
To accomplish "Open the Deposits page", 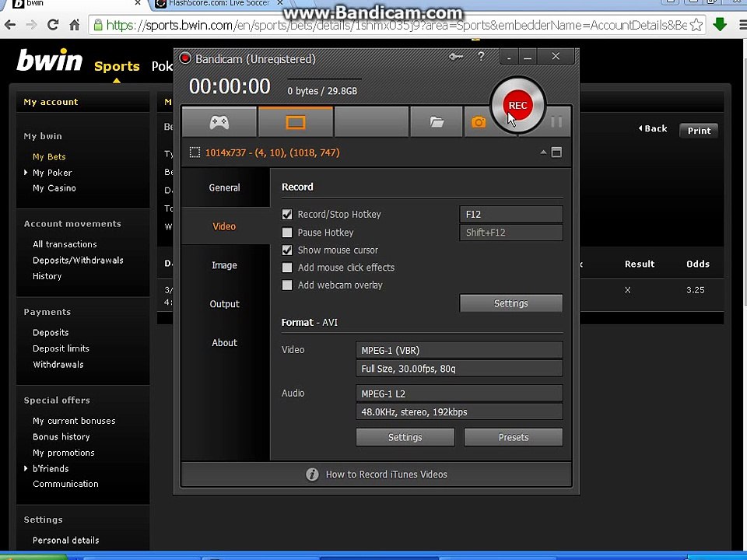I will tap(51, 332).
